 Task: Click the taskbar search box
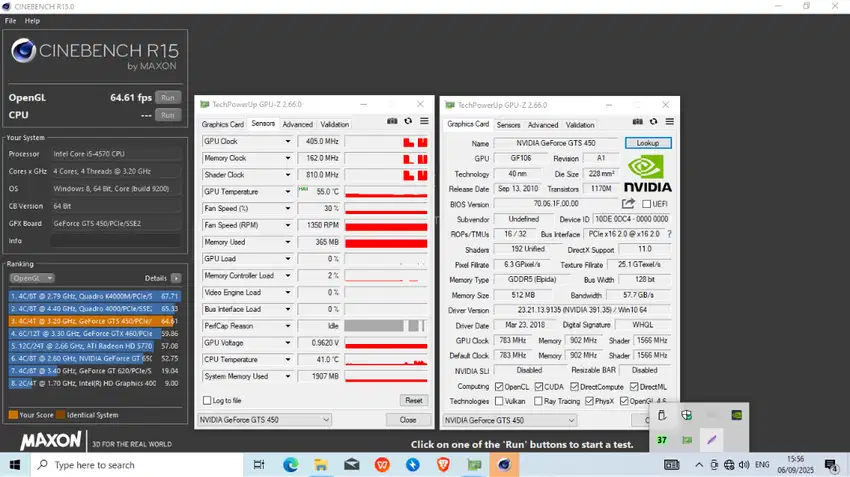click(x=136, y=465)
